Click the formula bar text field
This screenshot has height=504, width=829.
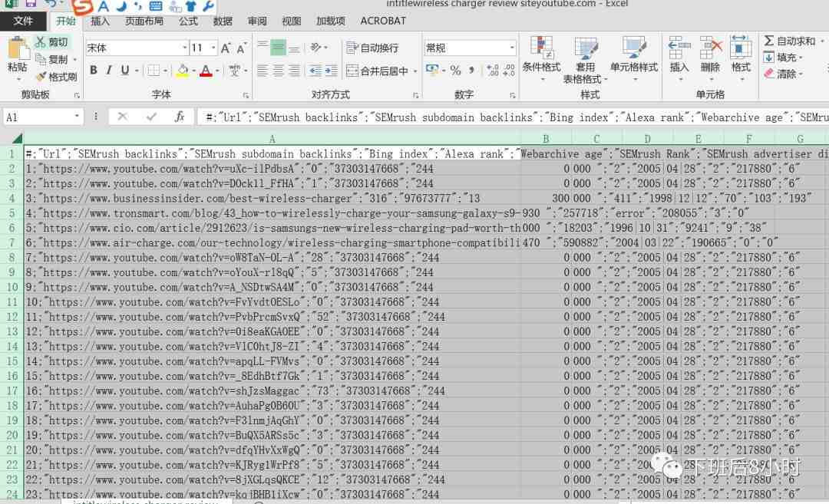(513, 117)
